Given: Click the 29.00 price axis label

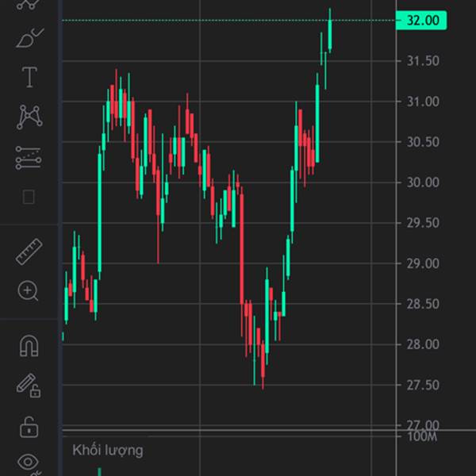Looking at the screenshot, I should tap(423, 263).
